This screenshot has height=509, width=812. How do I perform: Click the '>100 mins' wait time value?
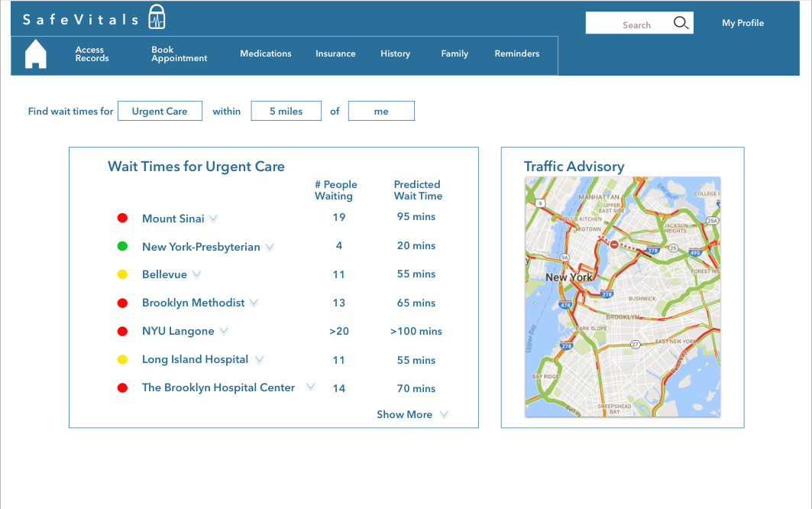pos(416,331)
